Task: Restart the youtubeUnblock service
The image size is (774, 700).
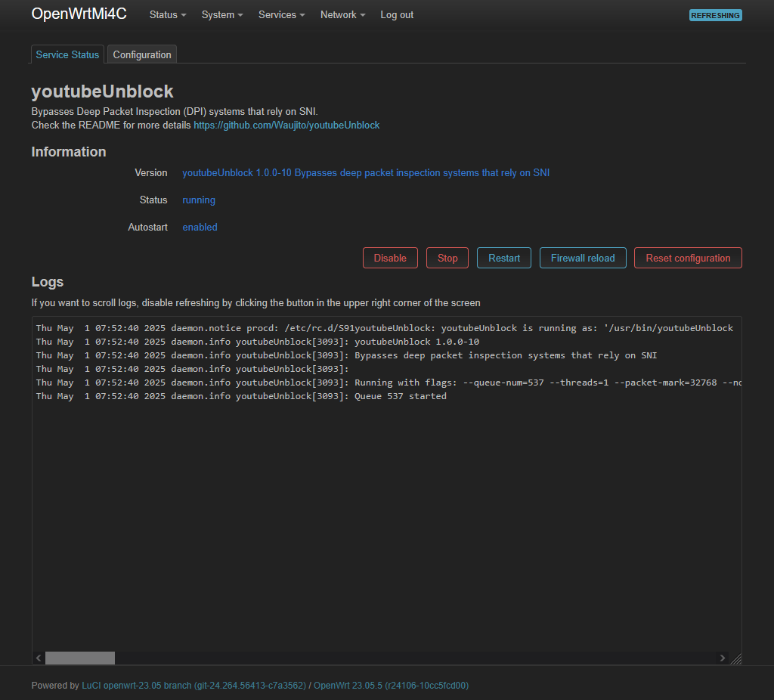Action: pyautogui.click(x=504, y=258)
